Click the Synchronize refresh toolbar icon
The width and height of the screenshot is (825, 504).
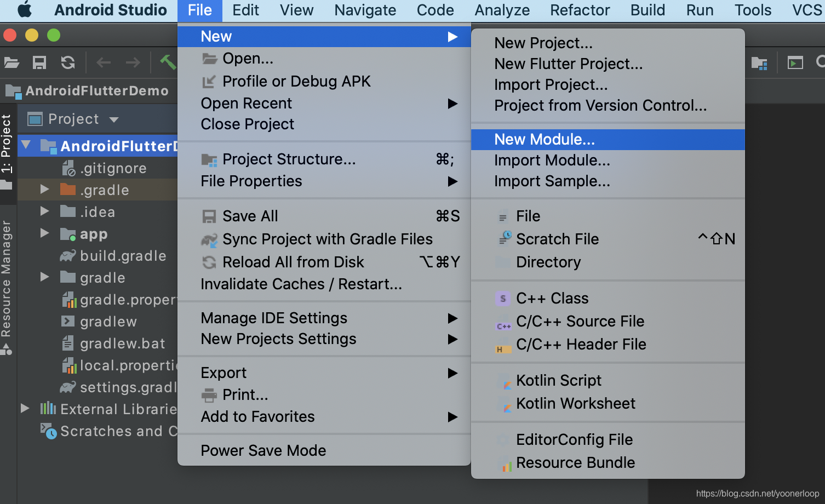(68, 62)
